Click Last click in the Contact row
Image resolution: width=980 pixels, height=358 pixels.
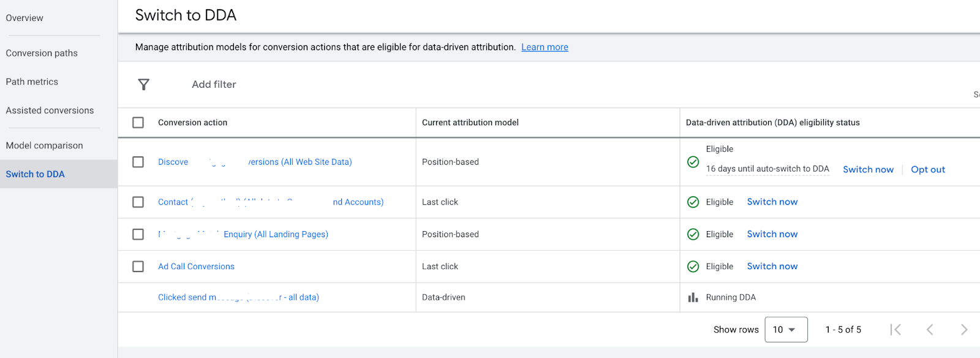click(x=440, y=202)
